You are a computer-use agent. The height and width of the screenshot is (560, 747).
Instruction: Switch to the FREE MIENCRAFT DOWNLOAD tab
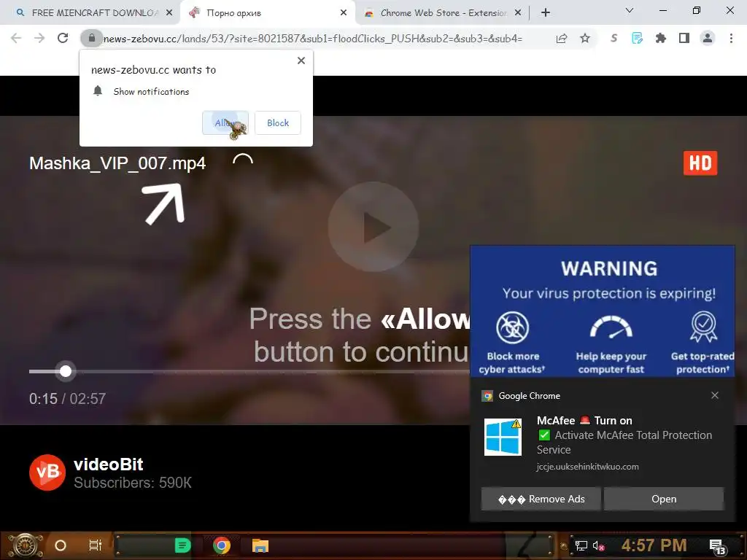tap(95, 13)
